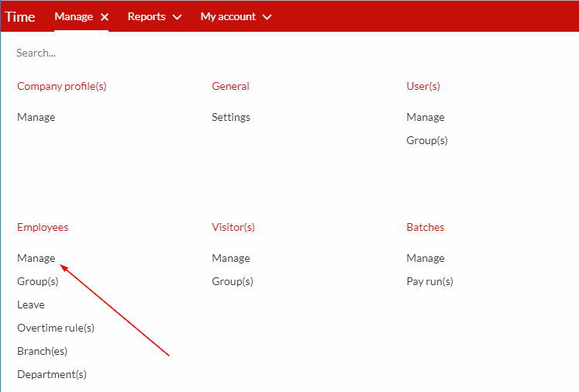Screen dimensions: 579x392
Task: Open the My account menu
Action: tap(228, 16)
